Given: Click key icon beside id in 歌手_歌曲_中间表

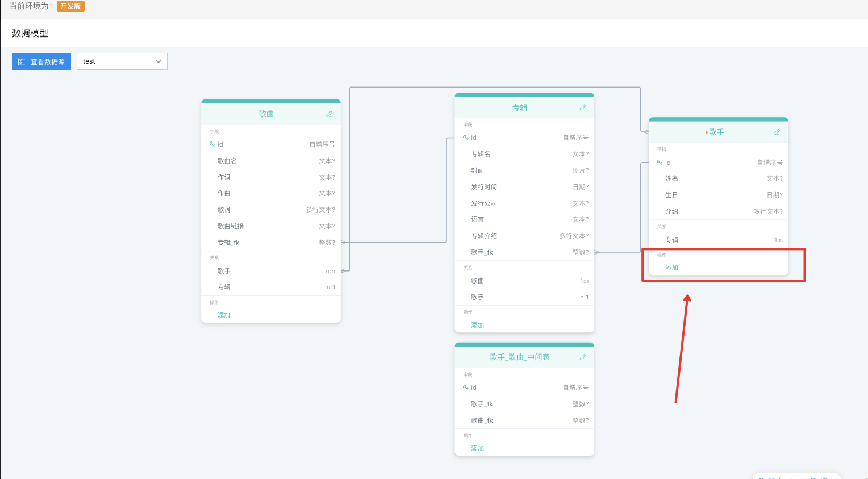Looking at the screenshot, I should (465, 388).
